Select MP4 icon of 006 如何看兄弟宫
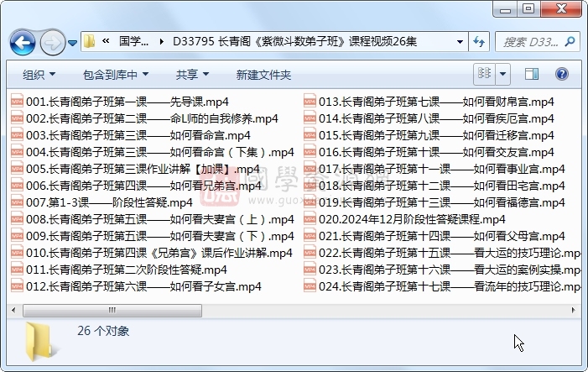588x372 pixels. 17,186
